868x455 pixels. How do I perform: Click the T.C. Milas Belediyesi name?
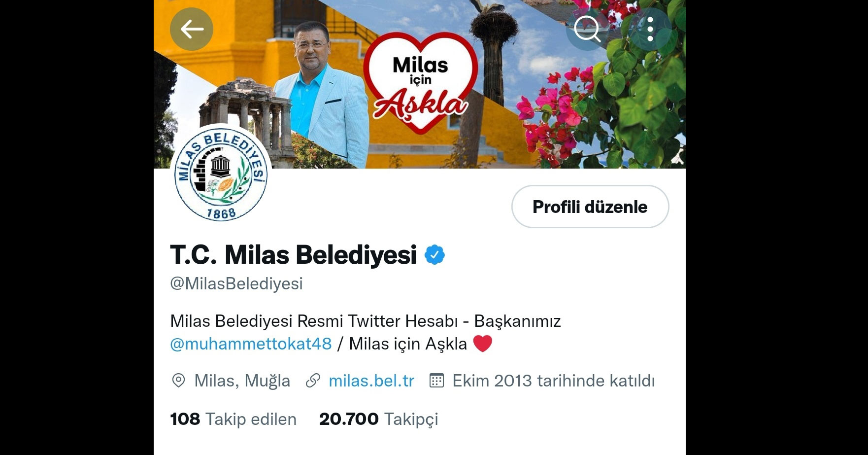[294, 255]
